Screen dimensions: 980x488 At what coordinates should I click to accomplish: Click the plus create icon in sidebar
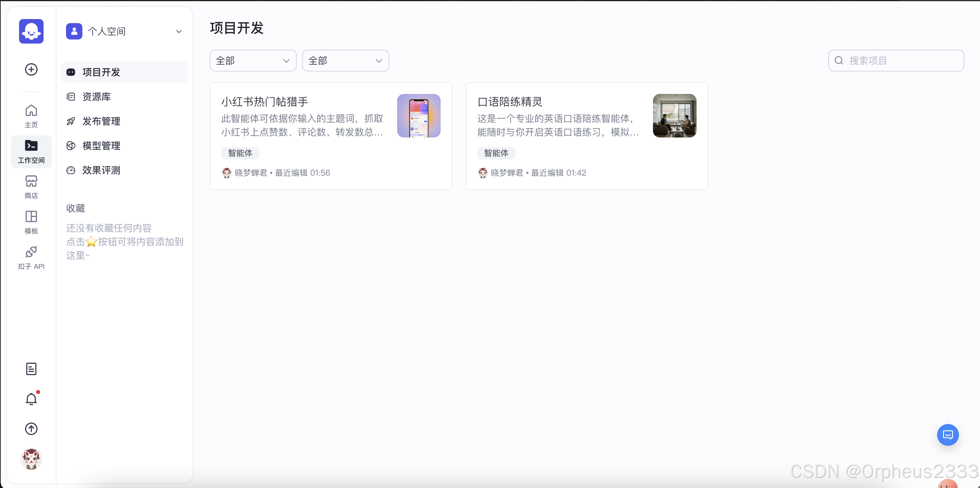(31, 70)
